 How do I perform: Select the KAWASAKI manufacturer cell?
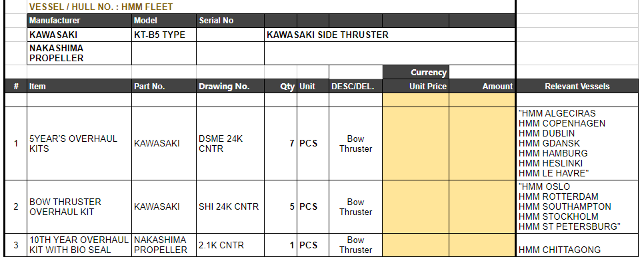(79, 35)
